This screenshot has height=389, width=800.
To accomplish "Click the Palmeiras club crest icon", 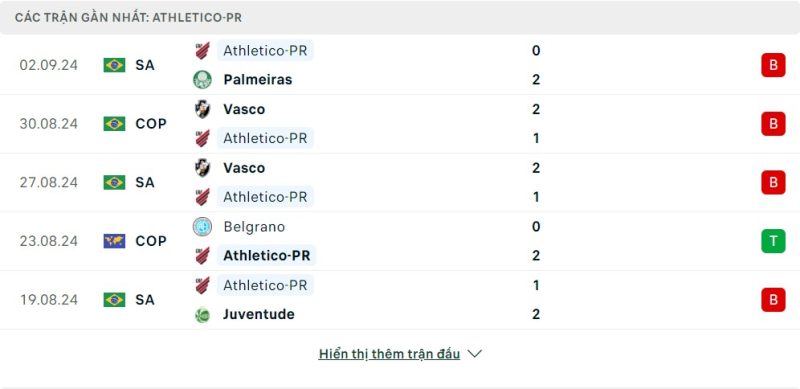I will [x=203, y=80].
